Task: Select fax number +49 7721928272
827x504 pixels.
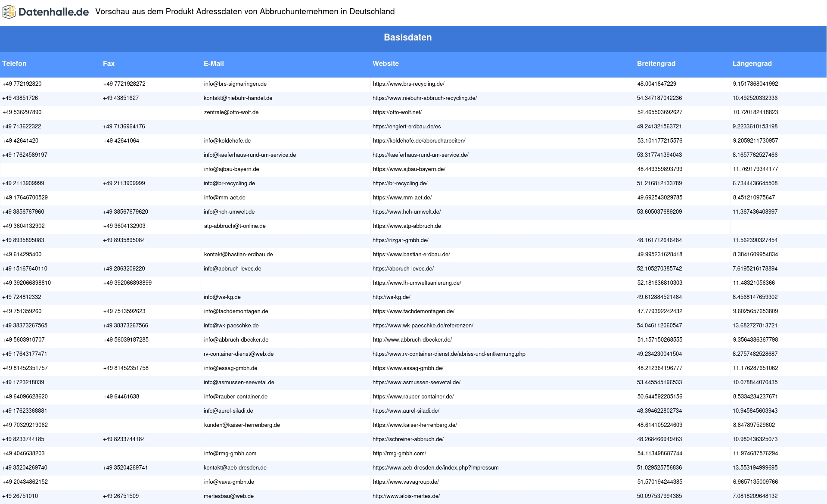Action: (x=124, y=84)
